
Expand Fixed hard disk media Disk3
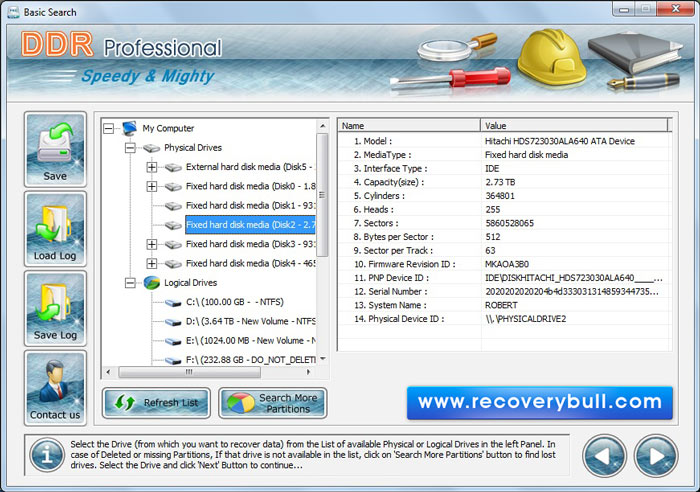click(152, 245)
